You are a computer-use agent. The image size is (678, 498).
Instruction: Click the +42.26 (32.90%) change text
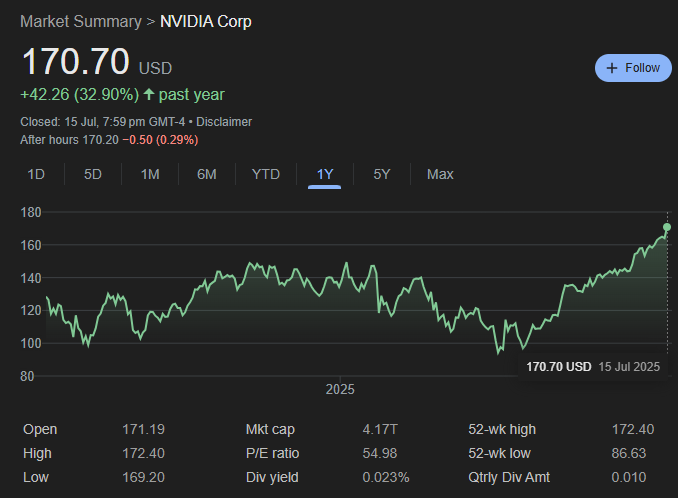(80, 94)
